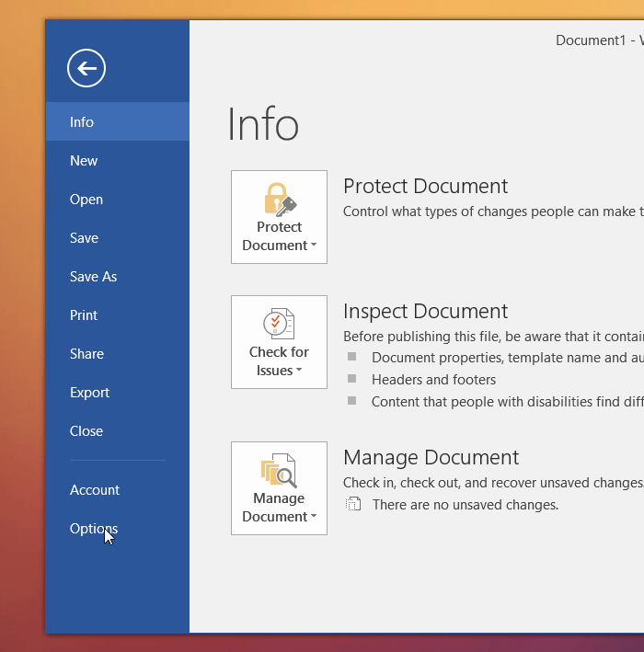The height and width of the screenshot is (652, 644).
Task: Click the back arrow to return to document
Action: [86, 68]
